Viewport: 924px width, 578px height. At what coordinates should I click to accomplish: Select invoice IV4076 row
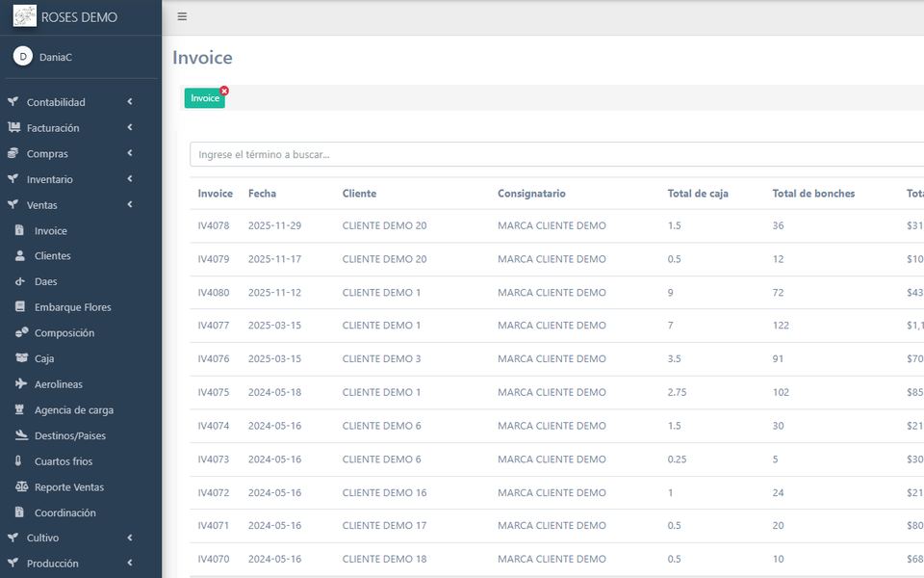click(556, 359)
